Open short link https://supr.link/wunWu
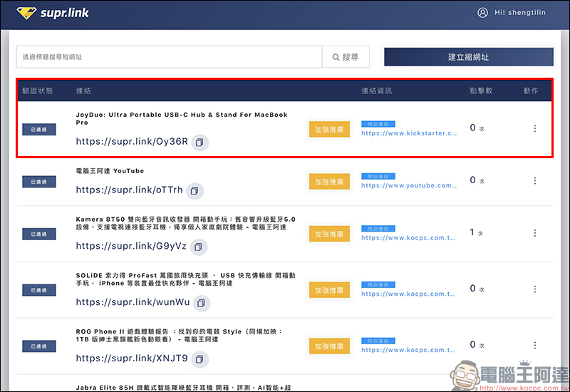Viewport: 570px width, 392px height. 133,302
